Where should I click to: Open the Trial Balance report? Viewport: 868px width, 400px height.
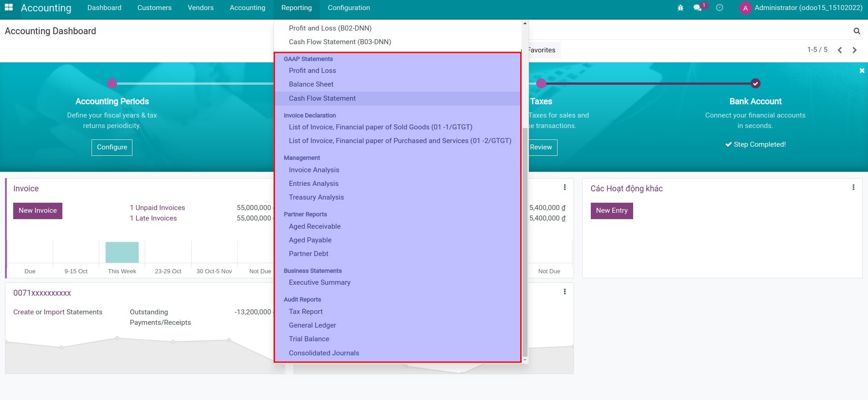[309, 339]
